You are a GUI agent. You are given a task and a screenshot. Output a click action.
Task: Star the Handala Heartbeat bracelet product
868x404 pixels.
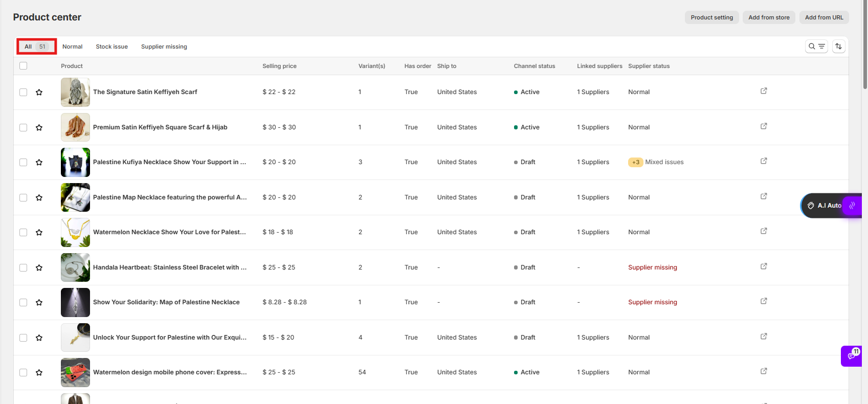(39, 267)
